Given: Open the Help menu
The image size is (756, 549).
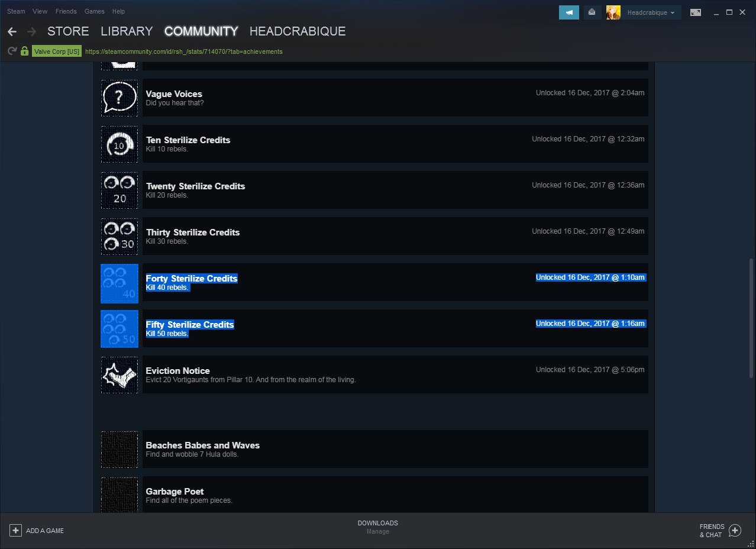Looking at the screenshot, I should click(x=118, y=11).
